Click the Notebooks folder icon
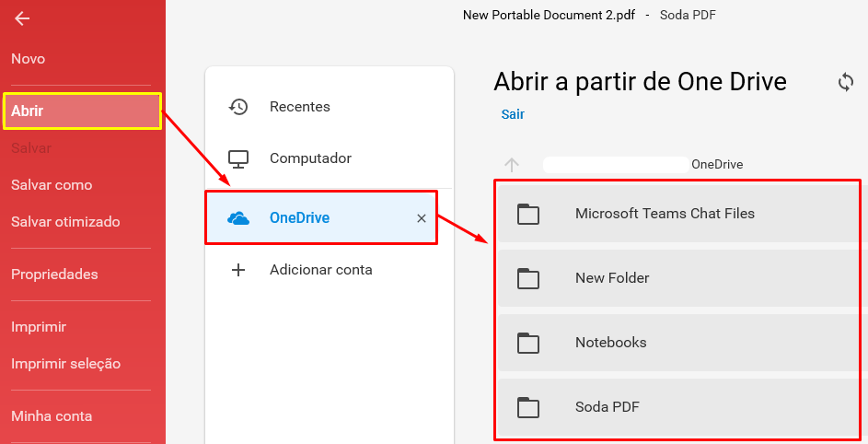This screenshot has width=868, height=444. pyautogui.click(x=528, y=343)
